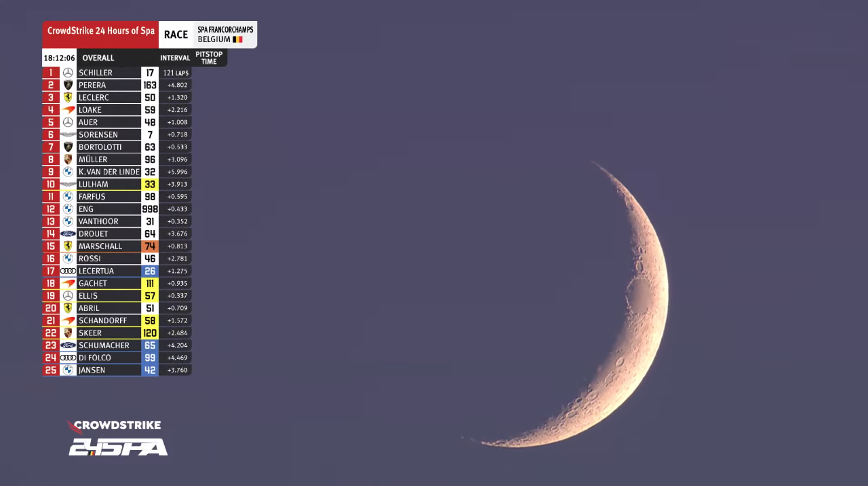Select LECLERC's driver name

(94, 97)
